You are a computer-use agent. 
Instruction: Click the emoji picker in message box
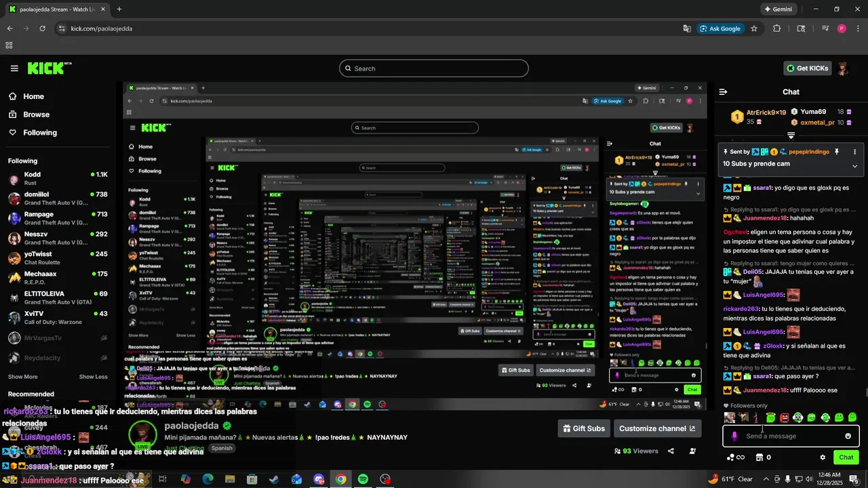pyautogui.click(x=848, y=436)
